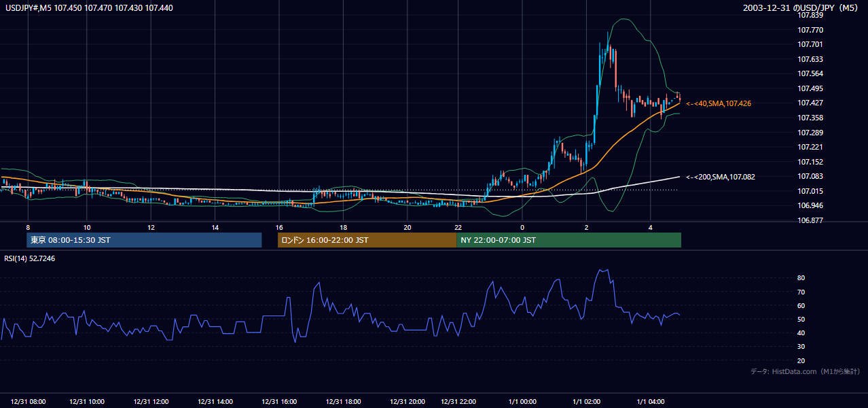Click the bottom date label 1/1 02:00

point(587,402)
